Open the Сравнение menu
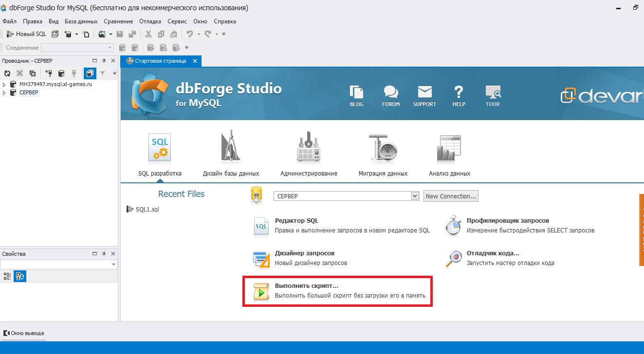The height and width of the screenshot is (354, 644). click(118, 21)
